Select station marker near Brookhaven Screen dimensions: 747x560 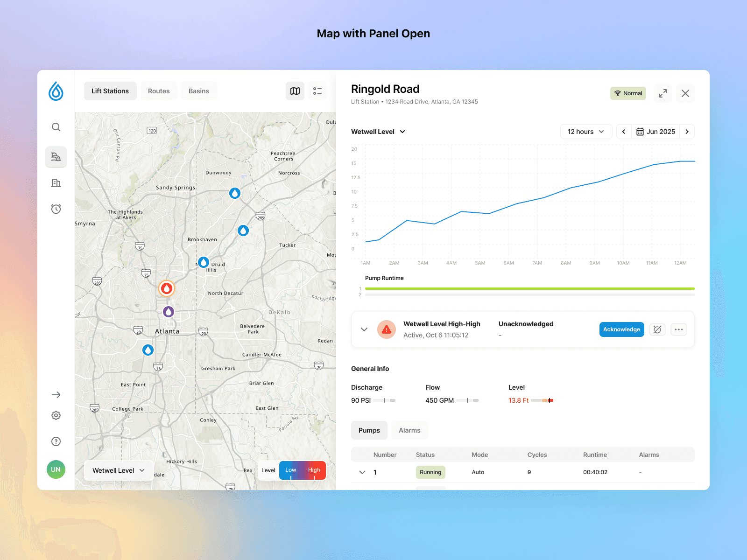point(243,231)
